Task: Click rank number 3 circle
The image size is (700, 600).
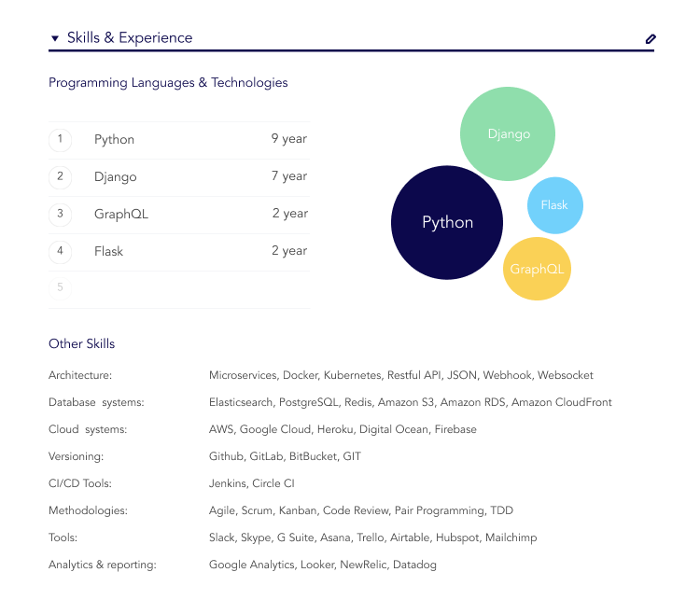Action: [60, 214]
